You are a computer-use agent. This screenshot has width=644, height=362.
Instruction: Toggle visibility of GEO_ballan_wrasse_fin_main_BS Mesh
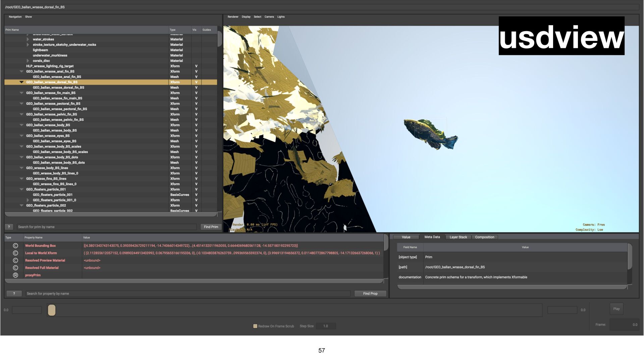point(196,98)
